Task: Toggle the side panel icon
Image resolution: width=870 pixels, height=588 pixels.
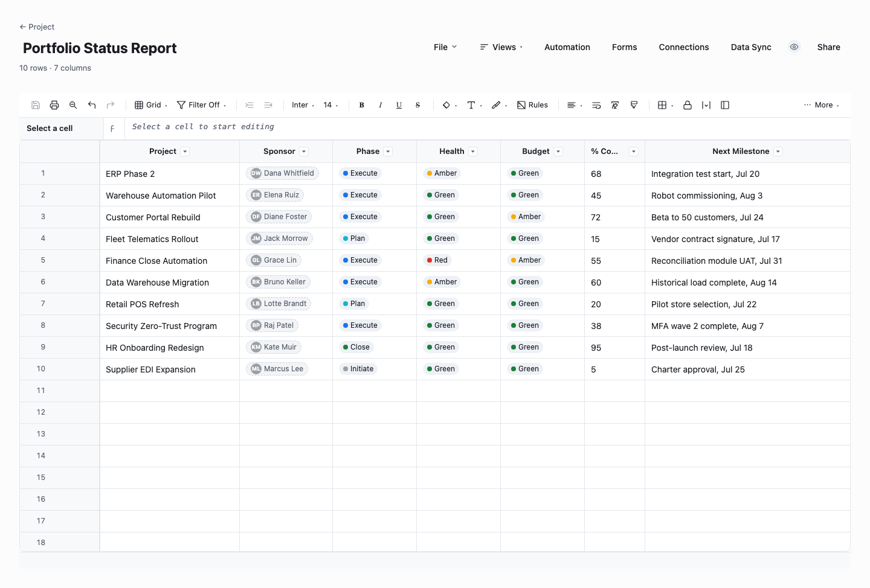Action: pyautogui.click(x=725, y=105)
